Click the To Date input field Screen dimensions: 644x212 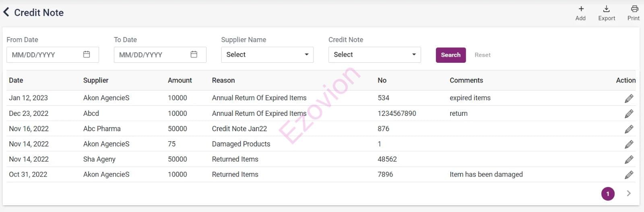click(x=152, y=55)
